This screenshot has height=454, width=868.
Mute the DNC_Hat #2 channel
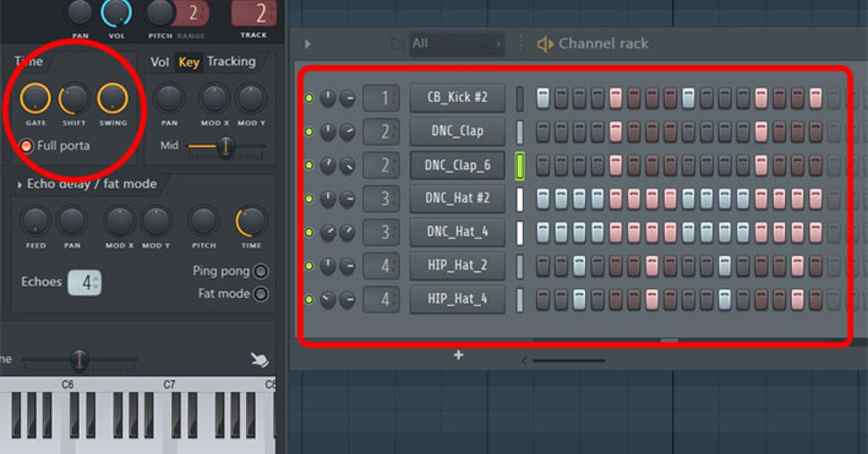310,199
